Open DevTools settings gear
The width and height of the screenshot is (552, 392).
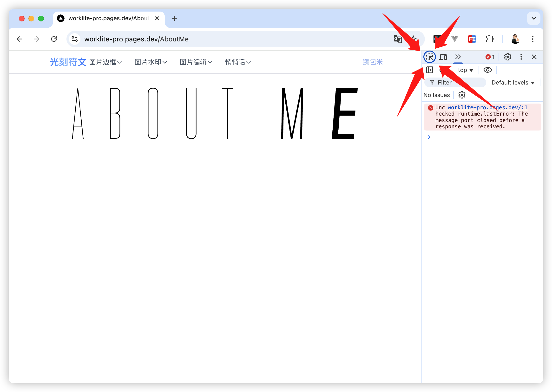point(507,57)
